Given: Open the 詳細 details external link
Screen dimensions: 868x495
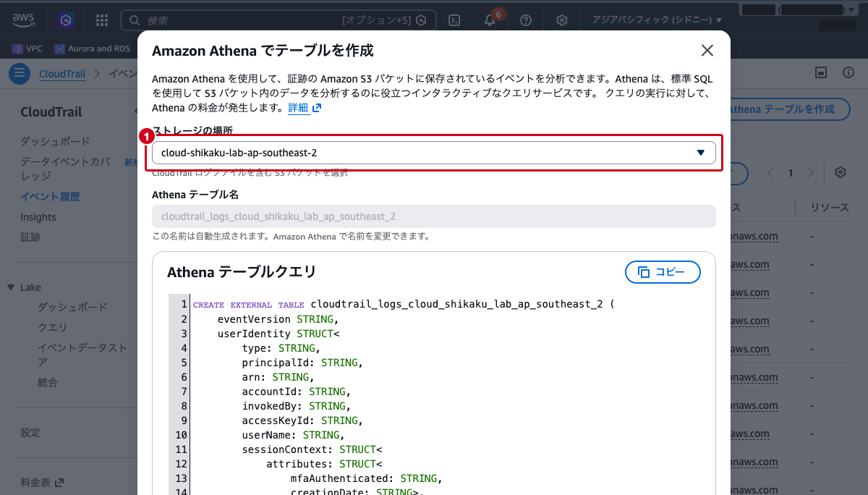Looking at the screenshot, I should (305, 108).
